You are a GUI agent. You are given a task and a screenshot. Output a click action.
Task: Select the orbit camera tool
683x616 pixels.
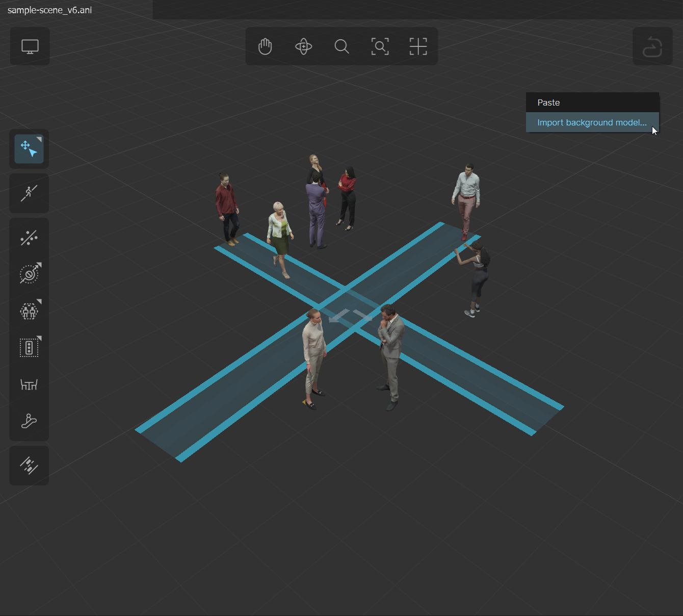coord(303,46)
